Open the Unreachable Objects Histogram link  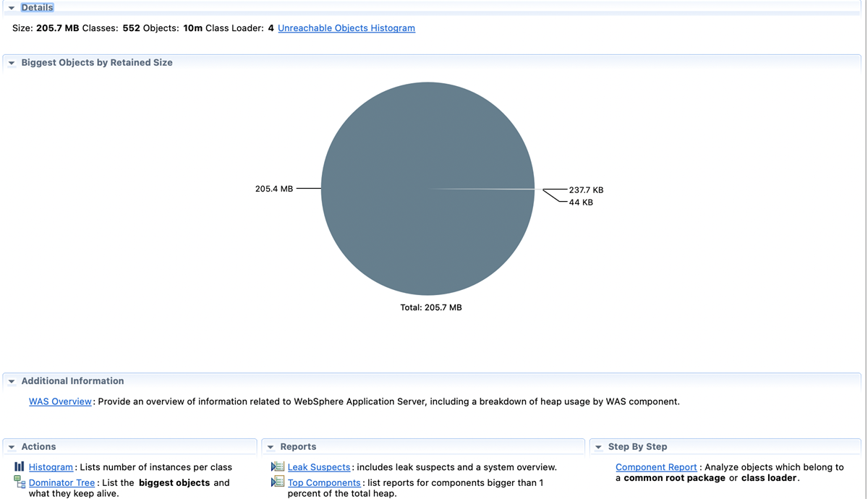(346, 28)
